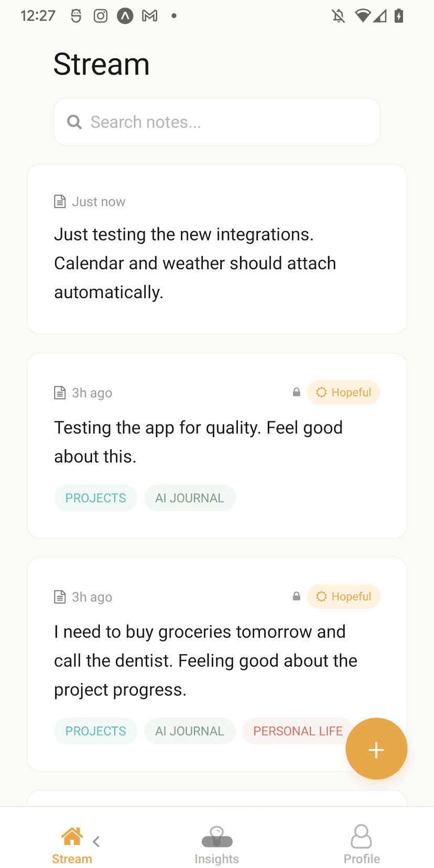
Task: Create a new note with the plus button
Action: point(376,748)
